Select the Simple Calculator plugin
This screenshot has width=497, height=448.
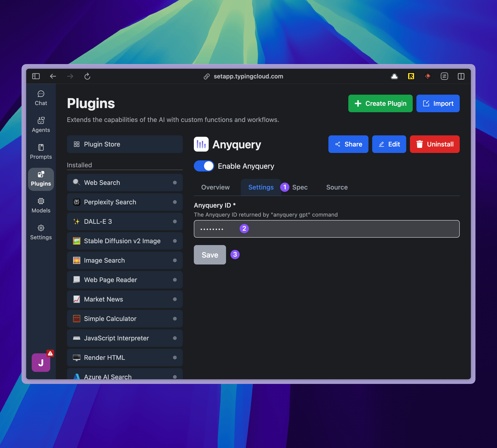pos(125,319)
